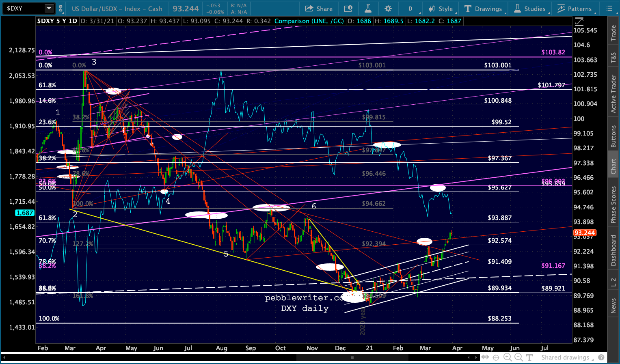Image resolution: width=620 pixels, height=364 pixels.
Task: Open the Patterns menu
Action: click(x=575, y=9)
